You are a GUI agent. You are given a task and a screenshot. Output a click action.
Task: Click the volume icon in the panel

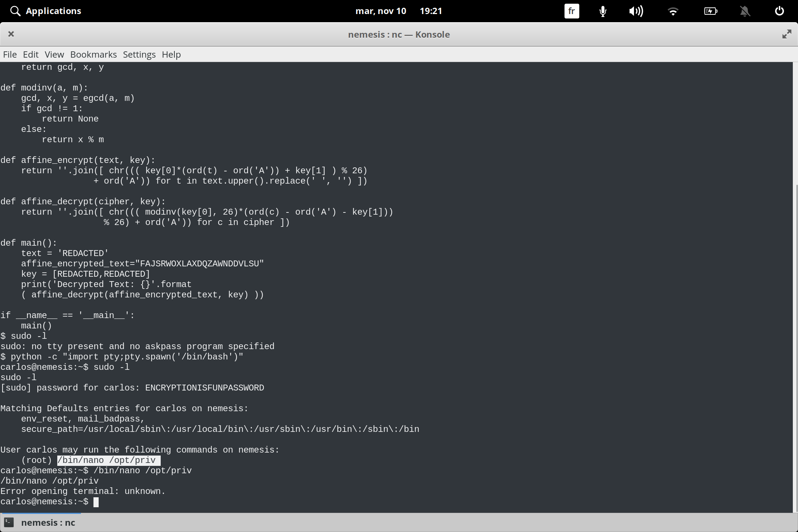click(636, 11)
